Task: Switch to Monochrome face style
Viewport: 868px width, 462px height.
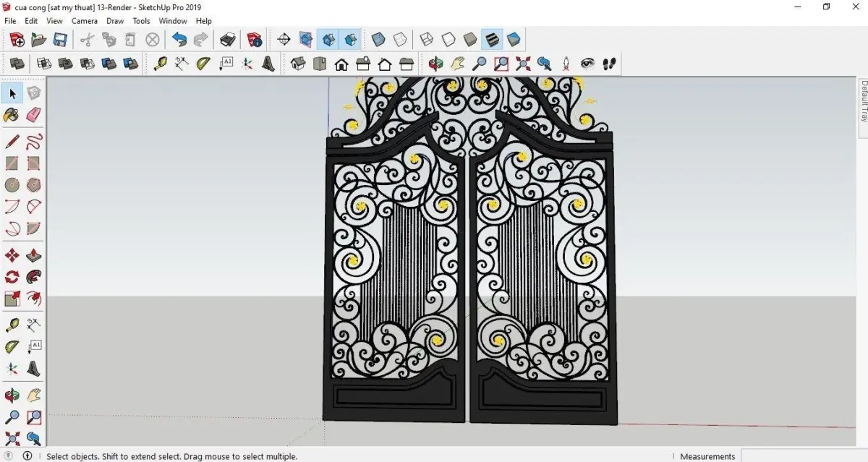Action: 514,40
